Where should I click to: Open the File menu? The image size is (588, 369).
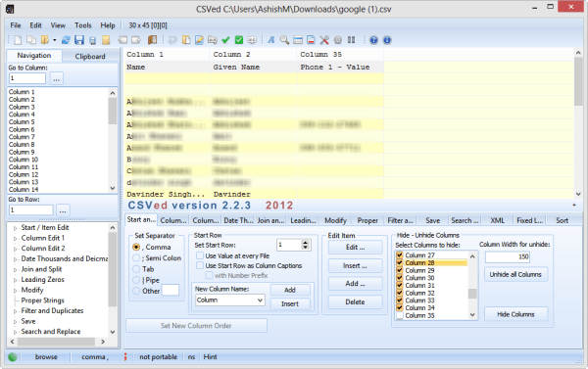16,25
